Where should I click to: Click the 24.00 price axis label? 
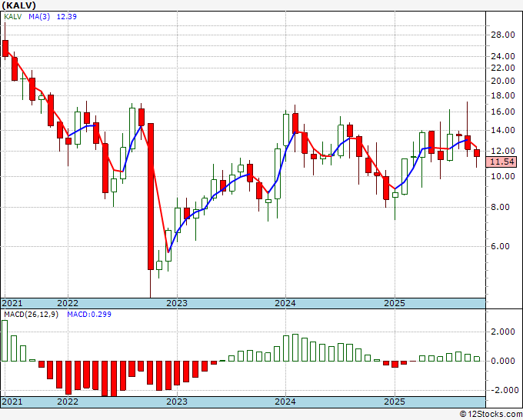pyautogui.click(x=503, y=56)
